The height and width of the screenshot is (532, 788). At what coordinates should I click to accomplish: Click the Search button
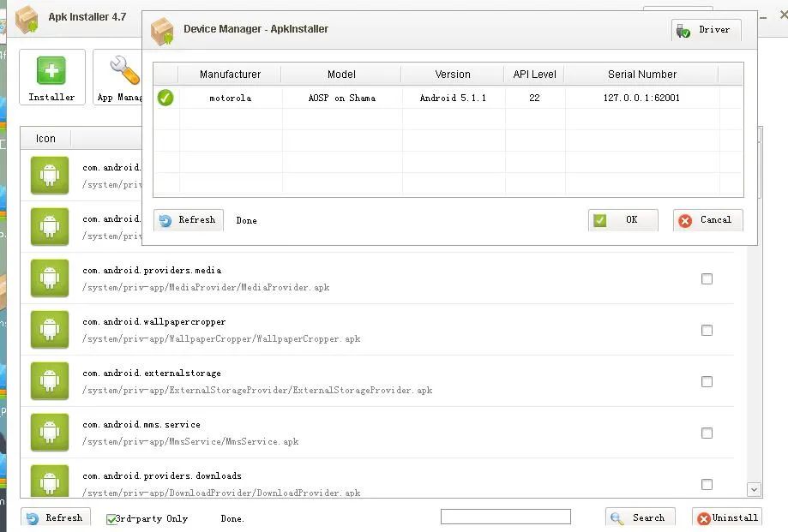tap(641, 517)
